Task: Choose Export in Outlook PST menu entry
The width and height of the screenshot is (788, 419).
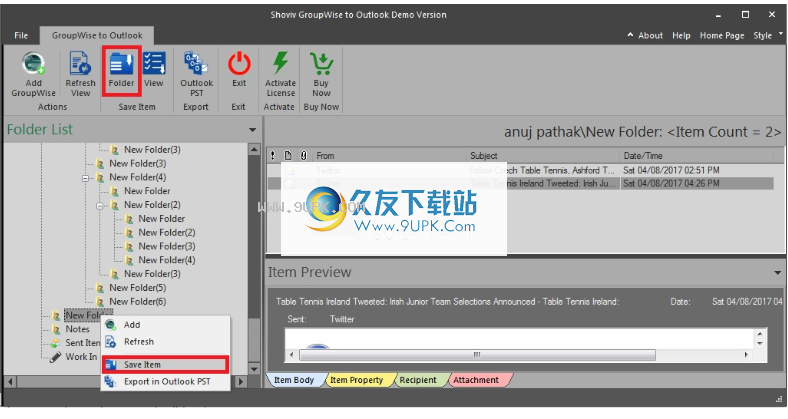Action: 166,382
